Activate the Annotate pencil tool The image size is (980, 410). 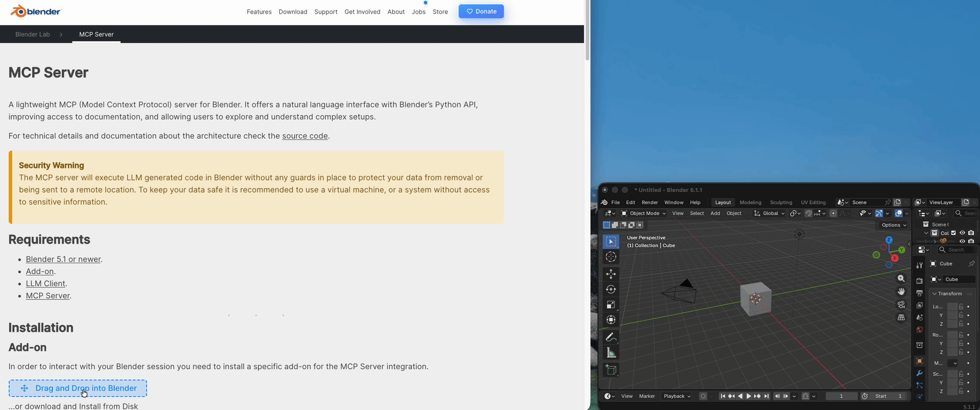click(x=611, y=337)
